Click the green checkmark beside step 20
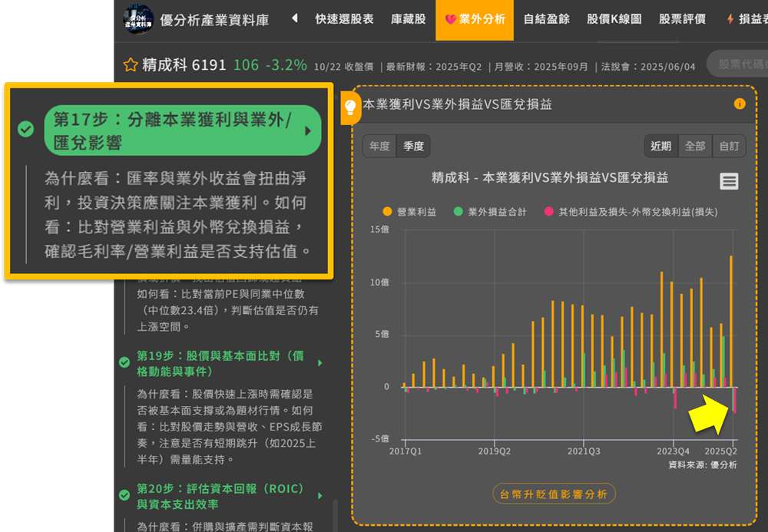This screenshot has height=532, width=768. (x=124, y=495)
